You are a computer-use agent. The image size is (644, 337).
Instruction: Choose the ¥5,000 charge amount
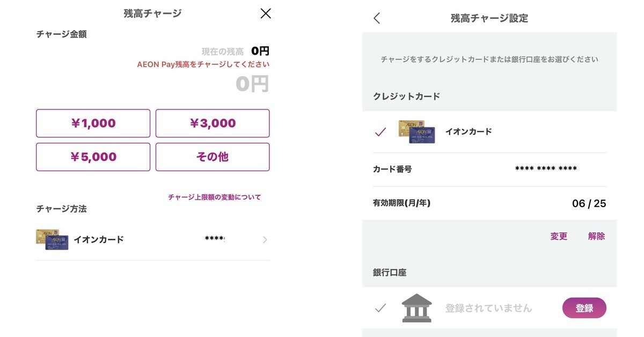tap(93, 157)
